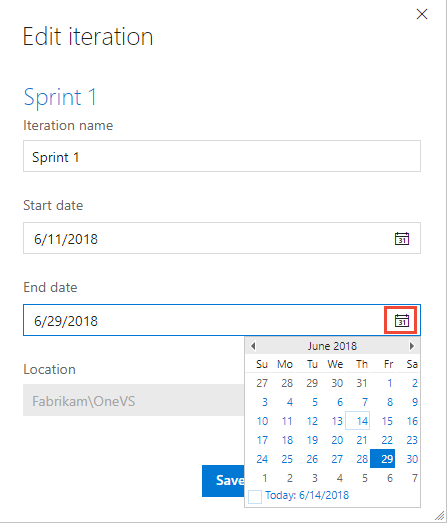Click the Save button
Viewport: 447px width, 523px height.
(x=224, y=481)
